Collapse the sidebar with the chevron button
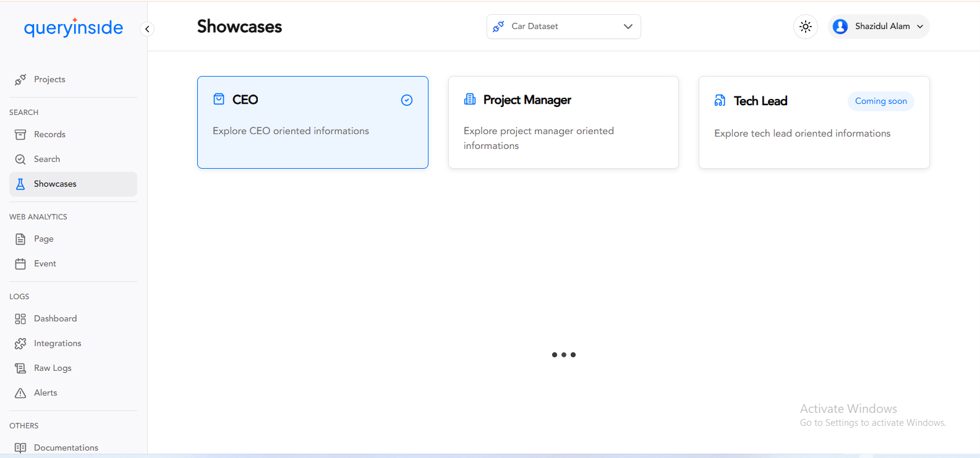The height and width of the screenshot is (458, 980). click(x=147, y=29)
